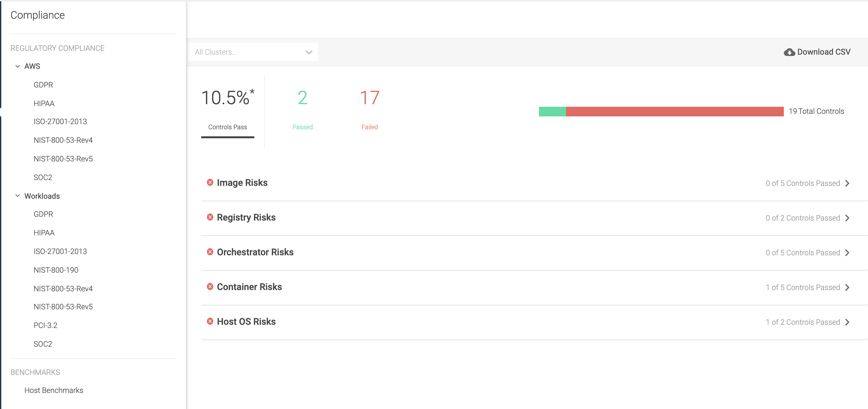
Task: Open Image Risks details via right chevron
Action: pyautogui.click(x=847, y=183)
